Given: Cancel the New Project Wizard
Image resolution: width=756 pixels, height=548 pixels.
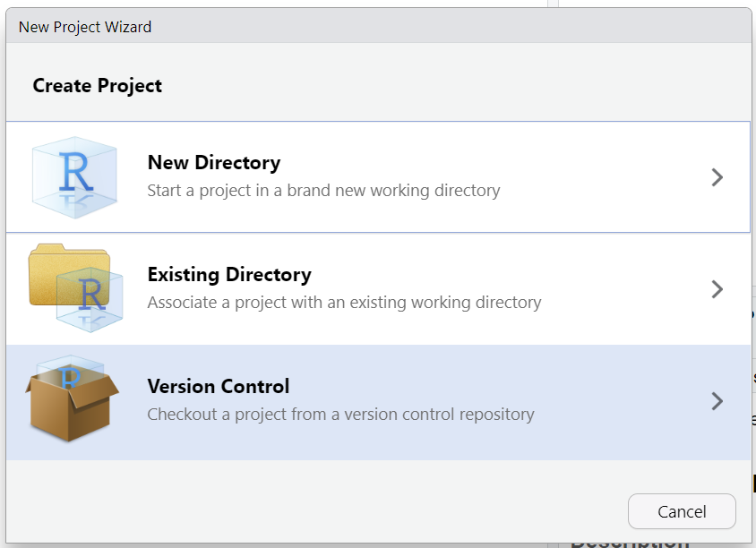Looking at the screenshot, I should click(682, 511).
